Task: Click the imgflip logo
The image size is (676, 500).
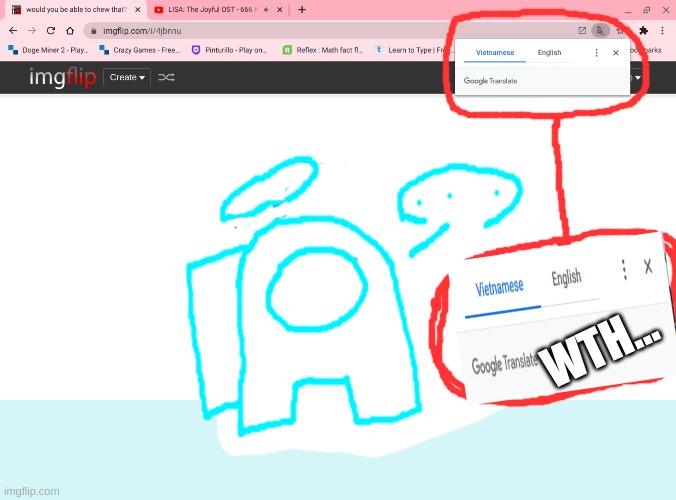Action: (63, 77)
